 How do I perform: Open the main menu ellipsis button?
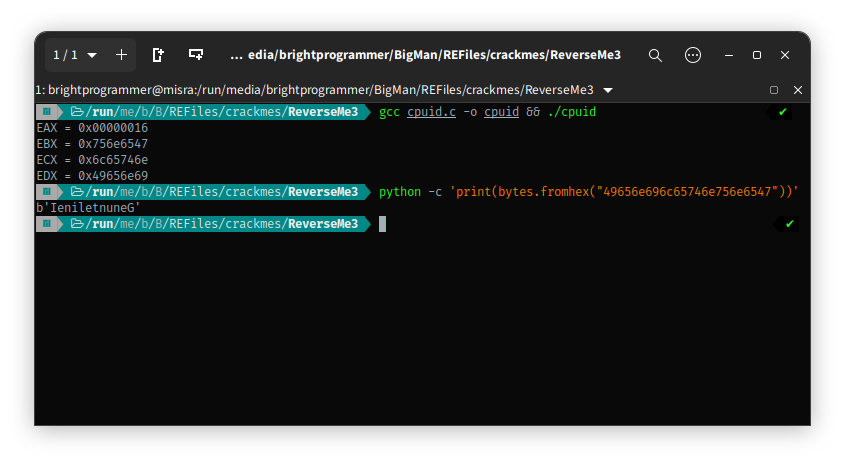[x=693, y=55]
